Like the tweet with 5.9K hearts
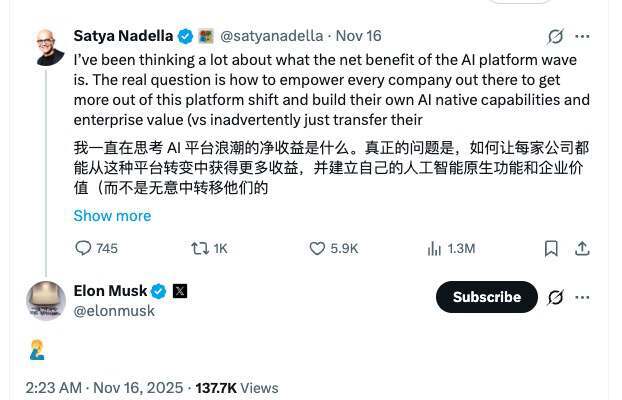 coord(317,248)
